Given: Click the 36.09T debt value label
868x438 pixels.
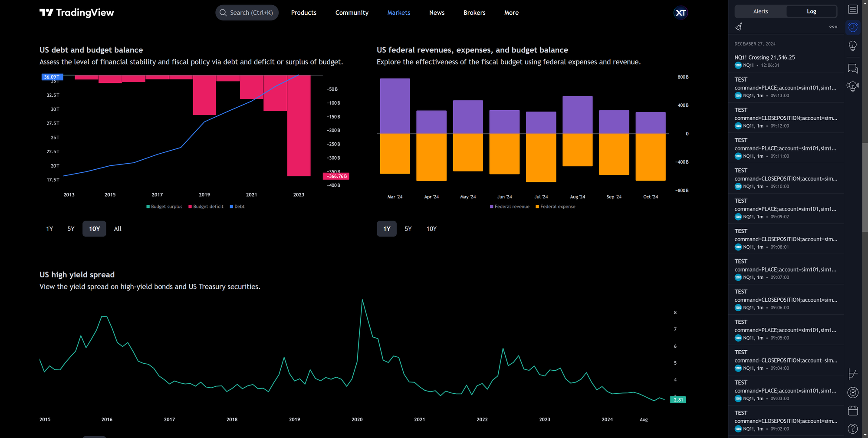Looking at the screenshot, I should 52,77.
